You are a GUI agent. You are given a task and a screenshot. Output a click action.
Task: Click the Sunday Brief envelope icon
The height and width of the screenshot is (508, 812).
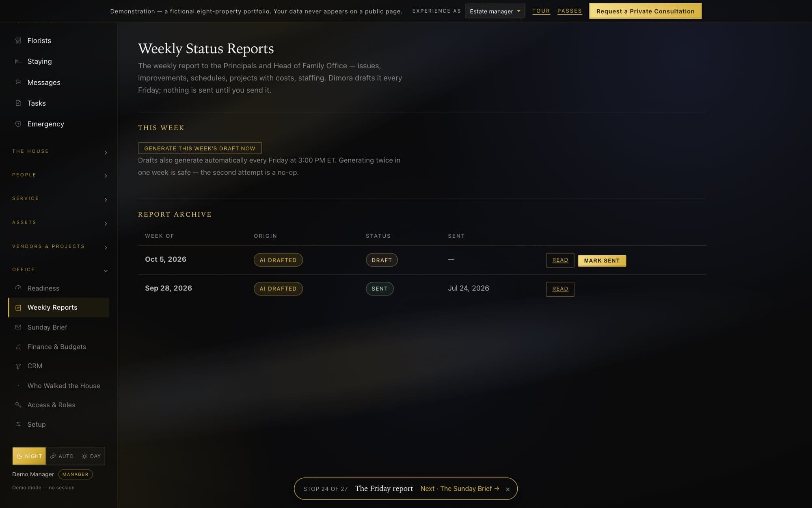[18, 327]
